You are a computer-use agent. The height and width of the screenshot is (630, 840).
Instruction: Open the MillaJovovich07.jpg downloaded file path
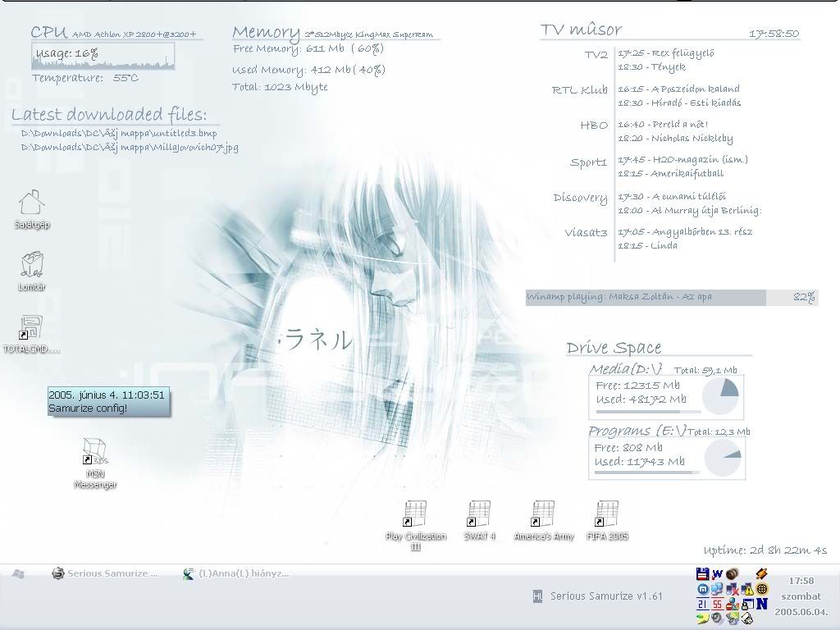(x=130, y=148)
